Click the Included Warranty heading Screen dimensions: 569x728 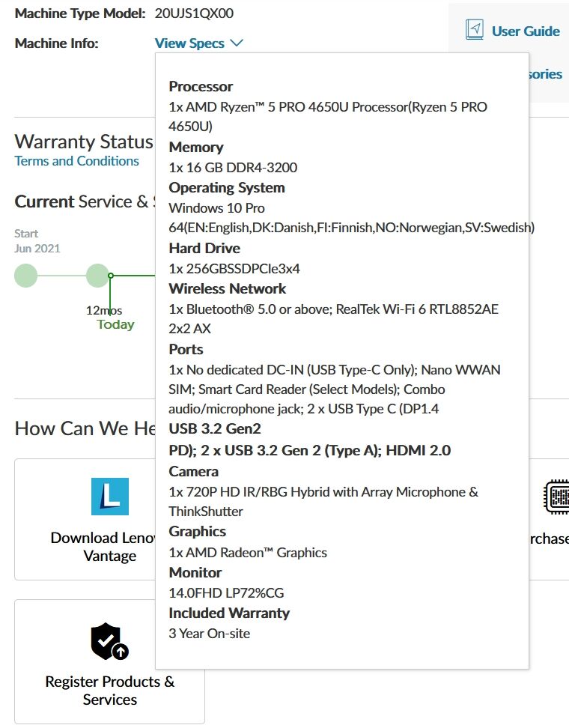tap(229, 613)
